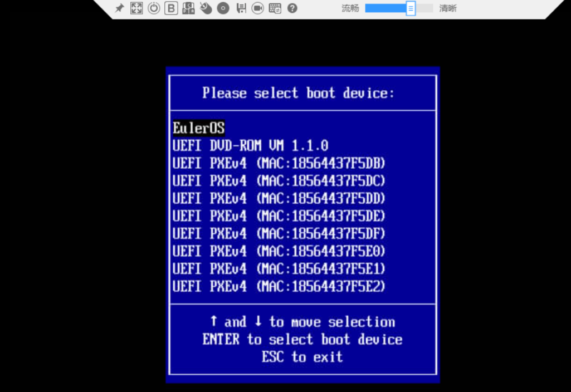Click the boot options B icon

[x=171, y=8]
